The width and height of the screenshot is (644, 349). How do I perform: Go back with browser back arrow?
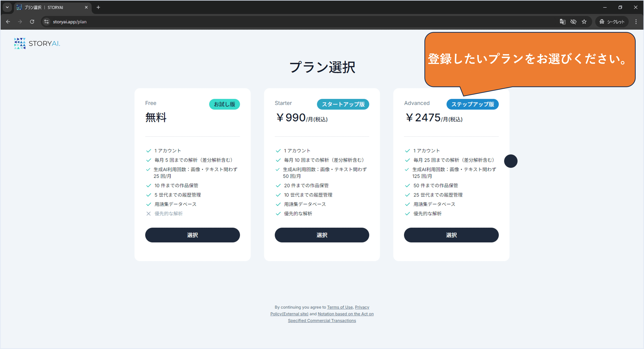(8, 22)
